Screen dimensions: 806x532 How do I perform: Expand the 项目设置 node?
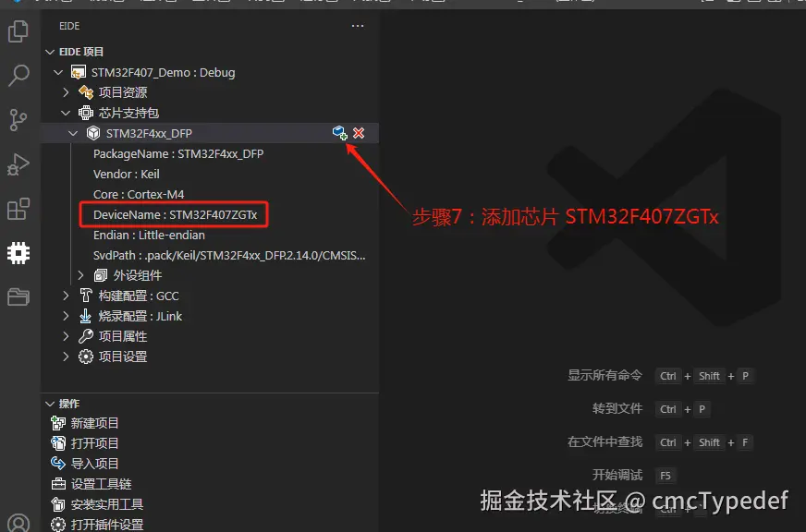click(66, 357)
